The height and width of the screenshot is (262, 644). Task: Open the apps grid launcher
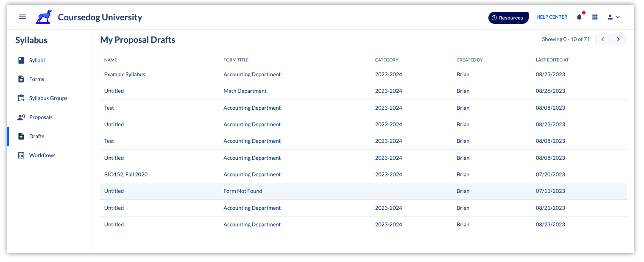coord(595,17)
